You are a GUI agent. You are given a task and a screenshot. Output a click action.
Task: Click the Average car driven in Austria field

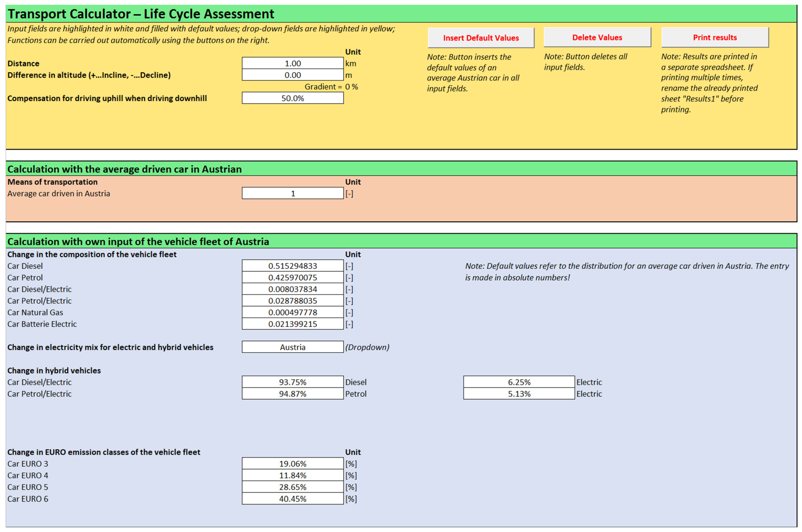tap(292, 193)
